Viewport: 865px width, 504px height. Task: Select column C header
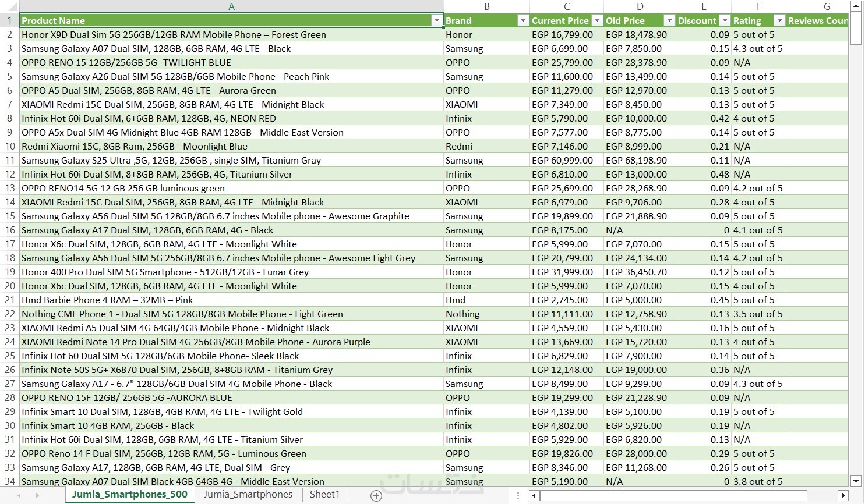click(x=567, y=6)
